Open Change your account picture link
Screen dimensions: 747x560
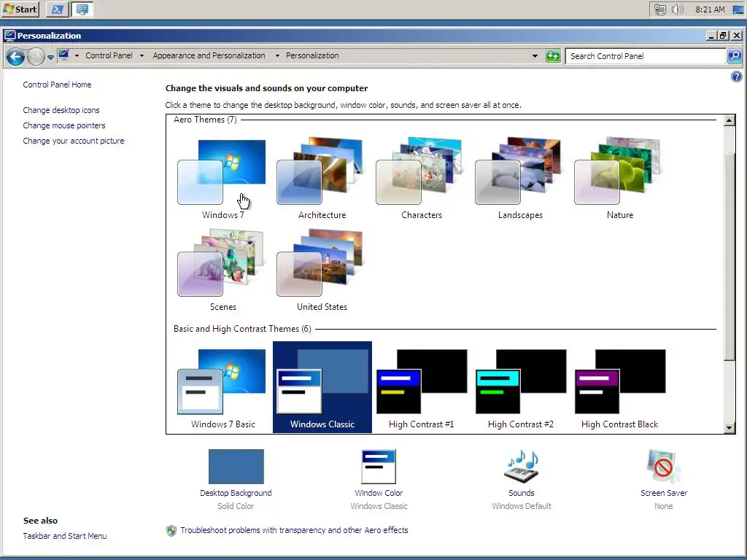pyautogui.click(x=74, y=141)
